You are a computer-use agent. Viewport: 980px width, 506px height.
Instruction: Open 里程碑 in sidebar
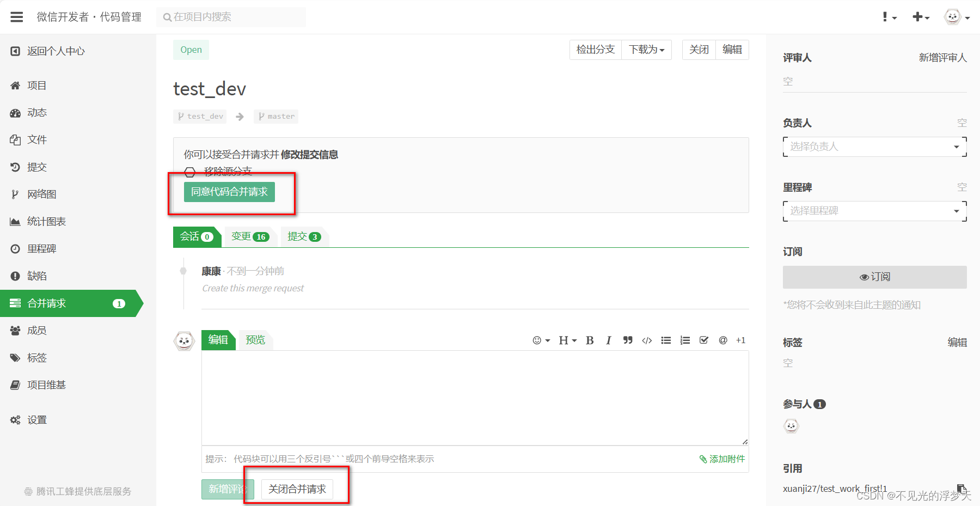pyautogui.click(x=34, y=249)
